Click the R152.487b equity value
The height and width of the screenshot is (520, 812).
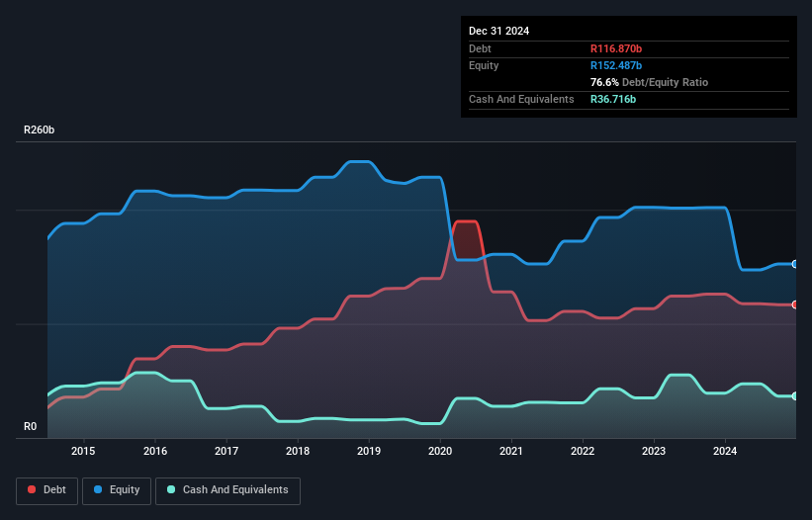pos(616,65)
